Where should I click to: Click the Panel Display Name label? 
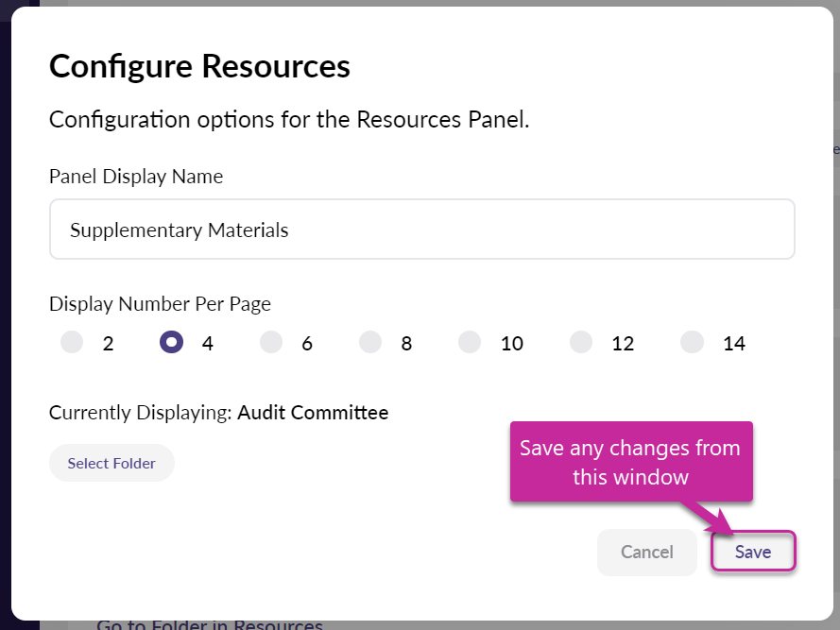click(x=136, y=177)
